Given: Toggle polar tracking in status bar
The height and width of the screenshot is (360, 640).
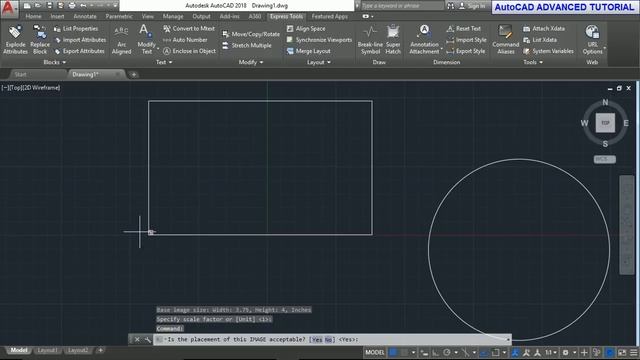Looking at the screenshot, I should [x=447, y=352].
